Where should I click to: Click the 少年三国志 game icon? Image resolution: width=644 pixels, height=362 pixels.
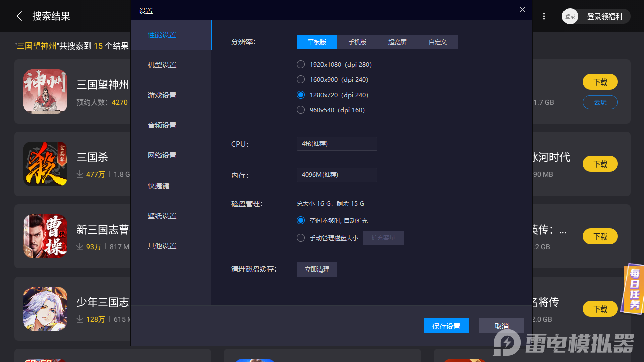(x=45, y=309)
